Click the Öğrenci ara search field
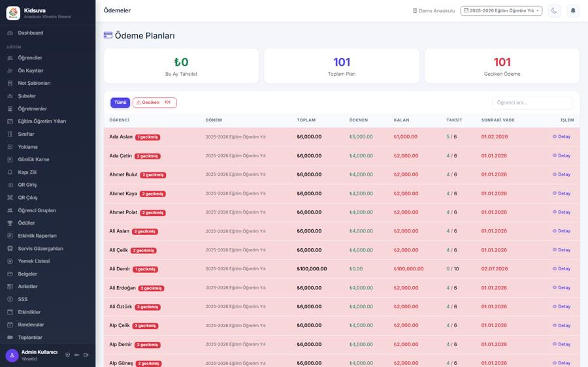Image resolution: width=588 pixels, height=367 pixels. pos(532,103)
